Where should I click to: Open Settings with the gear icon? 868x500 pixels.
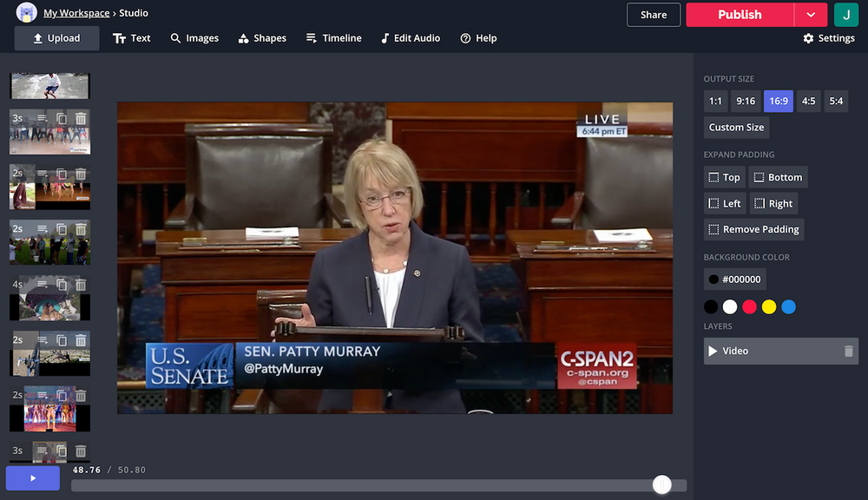click(x=828, y=38)
